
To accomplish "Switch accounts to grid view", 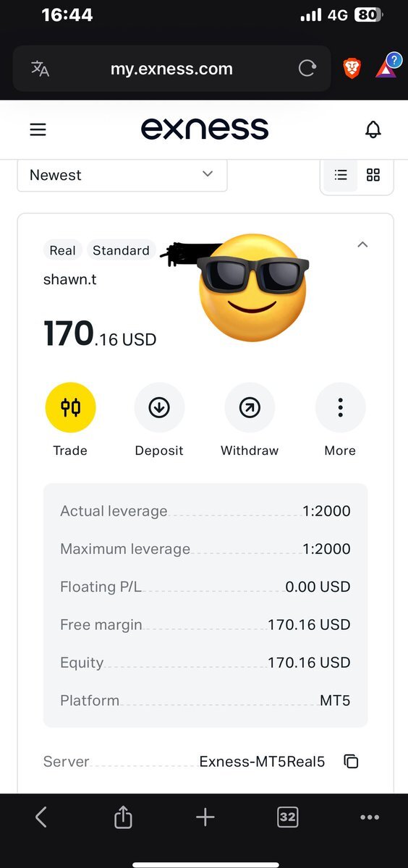I will point(373,175).
